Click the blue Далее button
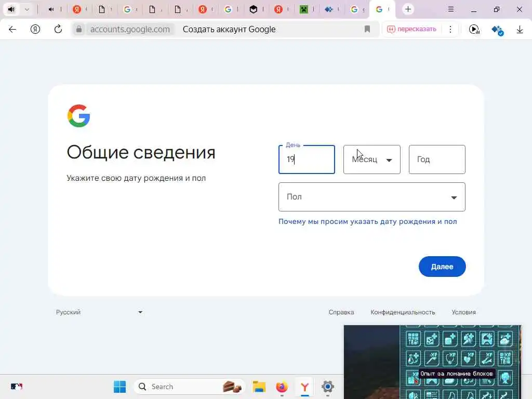This screenshot has height=399, width=532. (442, 267)
